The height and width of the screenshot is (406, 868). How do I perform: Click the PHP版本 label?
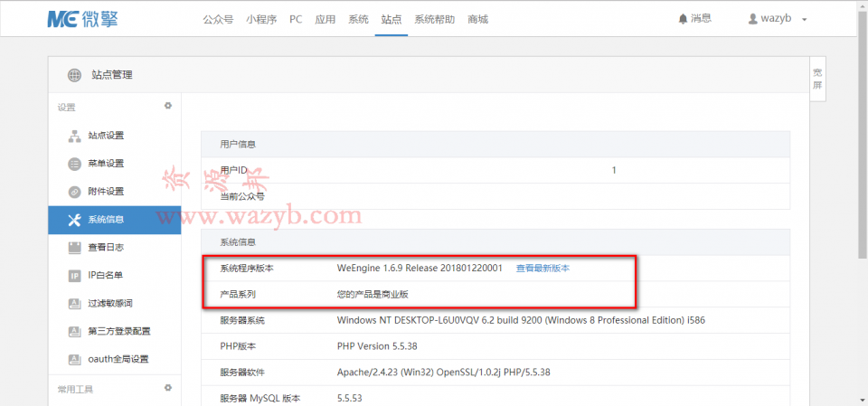(x=238, y=346)
